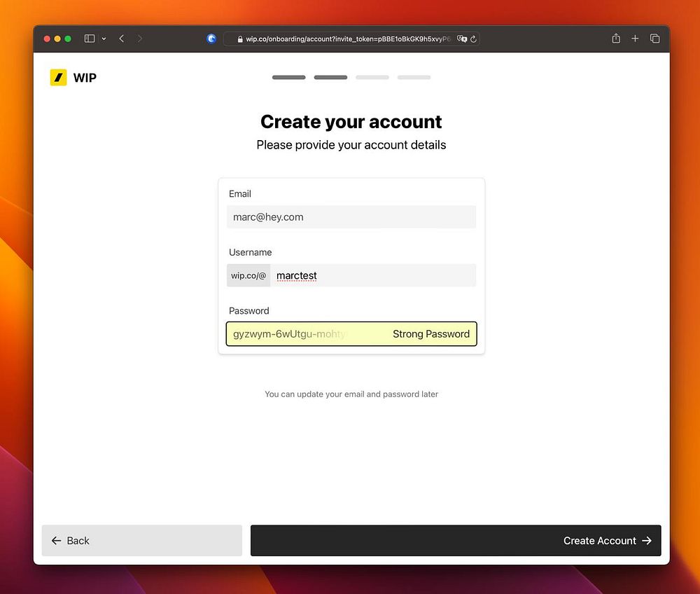Click the Password field with Strong Password
This screenshot has width=700, height=594.
click(x=351, y=334)
